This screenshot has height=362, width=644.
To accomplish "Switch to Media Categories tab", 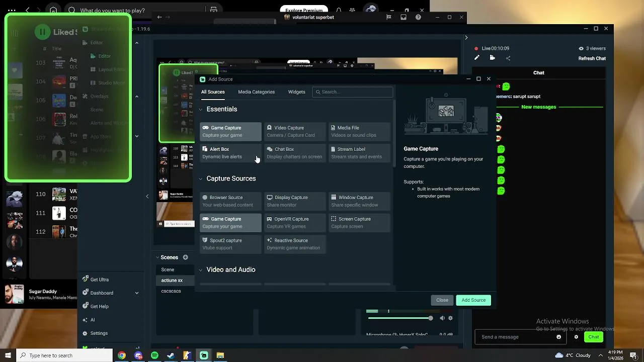I will [x=256, y=92].
